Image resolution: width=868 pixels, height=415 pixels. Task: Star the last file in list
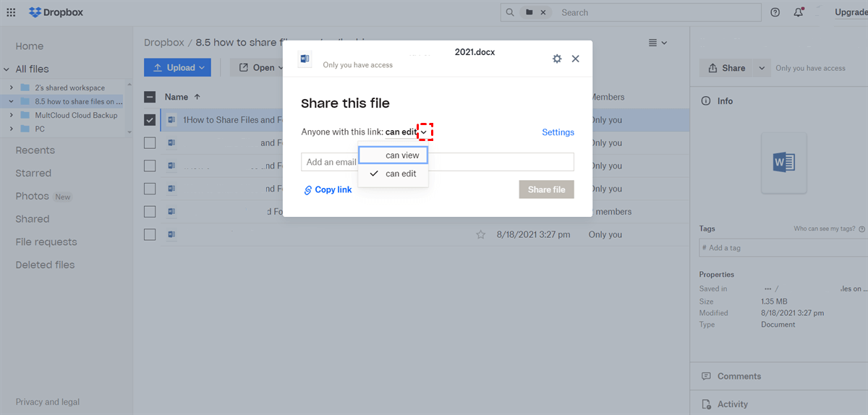click(x=480, y=235)
